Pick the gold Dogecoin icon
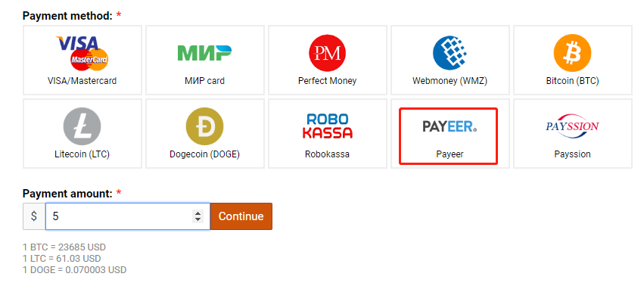The width and height of the screenshot is (644, 289). [x=204, y=126]
